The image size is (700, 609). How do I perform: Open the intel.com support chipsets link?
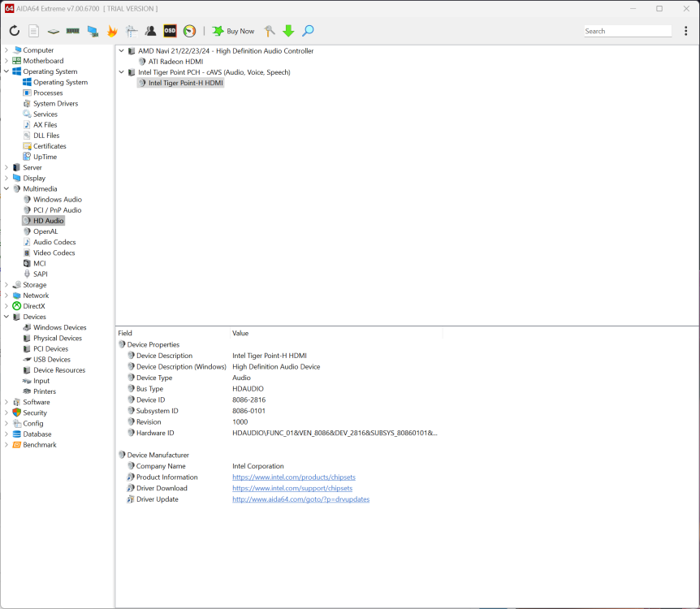pyautogui.click(x=292, y=489)
